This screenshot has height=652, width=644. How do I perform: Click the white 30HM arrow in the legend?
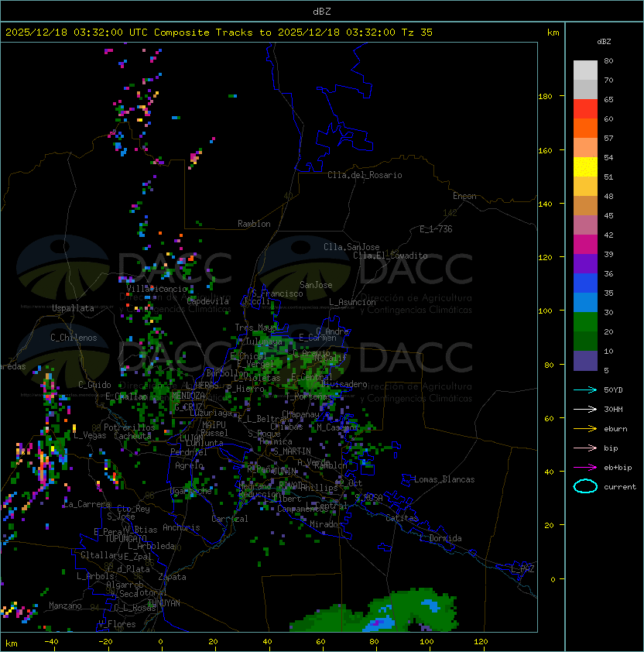click(x=585, y=409)
